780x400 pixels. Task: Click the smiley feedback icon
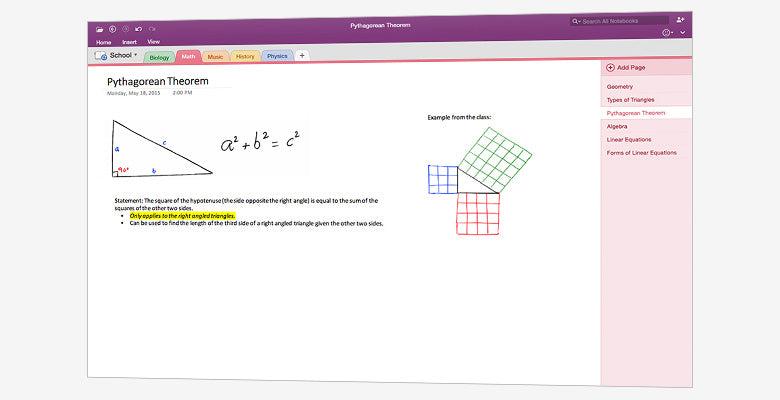[667, 33]
